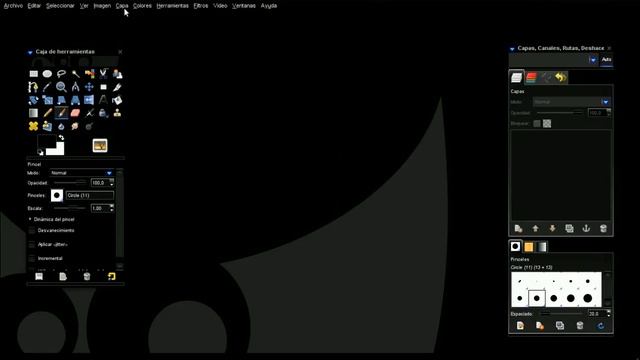Viewport: 640px width, 360px height.
Task: Select the Pencil tool
Action: point(47,113)
